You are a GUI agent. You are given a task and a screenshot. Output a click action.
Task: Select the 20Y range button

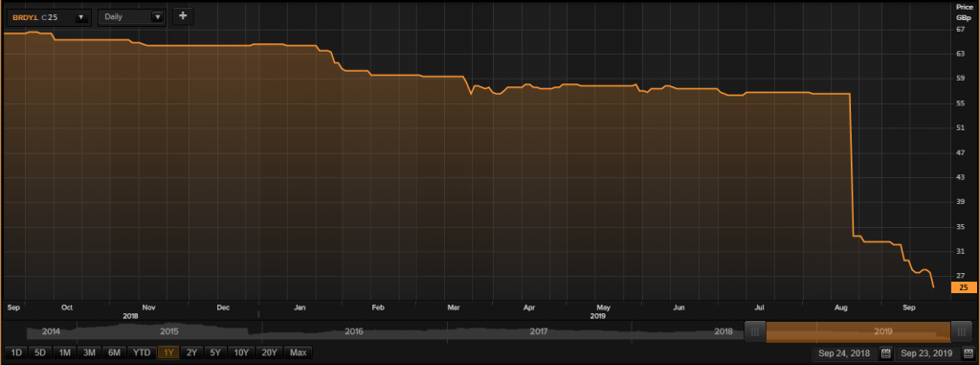click(270, 354)
